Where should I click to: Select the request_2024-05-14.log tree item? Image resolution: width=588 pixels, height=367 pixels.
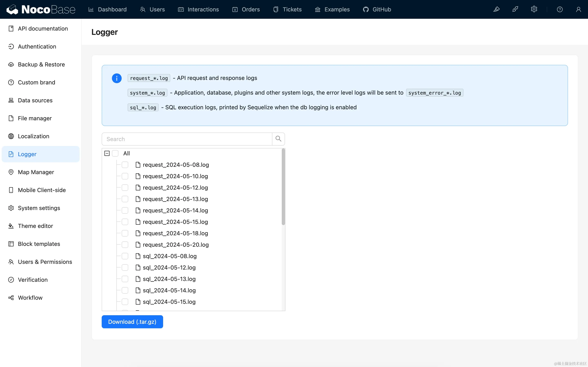pos(175,210)
